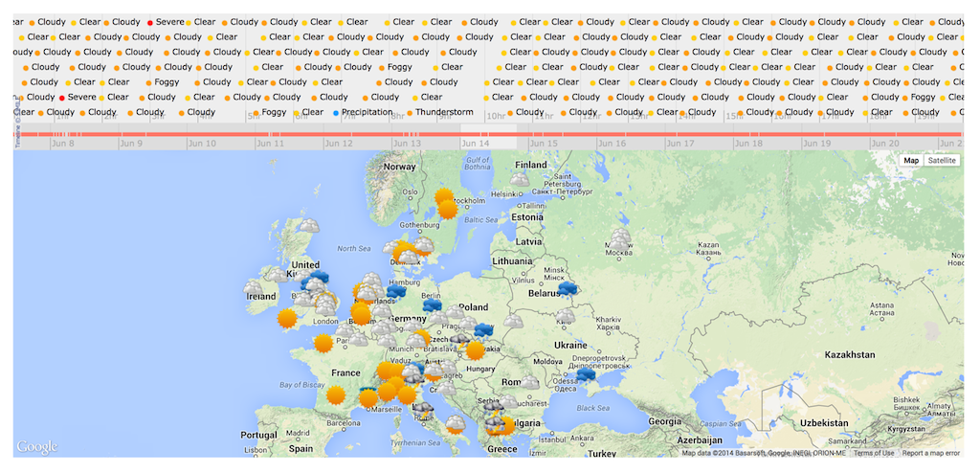Click the upper sun icon near Stockholm
Screen dimensions: 980x473
point(443,196)
